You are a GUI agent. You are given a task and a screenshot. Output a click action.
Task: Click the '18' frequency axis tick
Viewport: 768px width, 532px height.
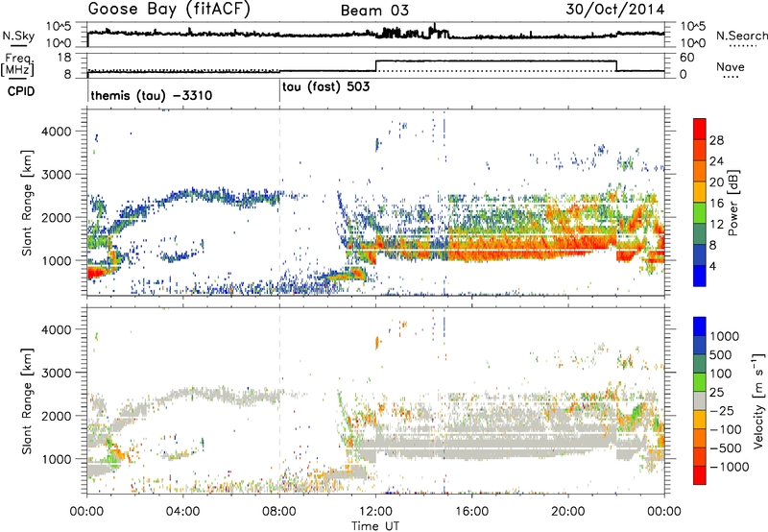[63, 58]
